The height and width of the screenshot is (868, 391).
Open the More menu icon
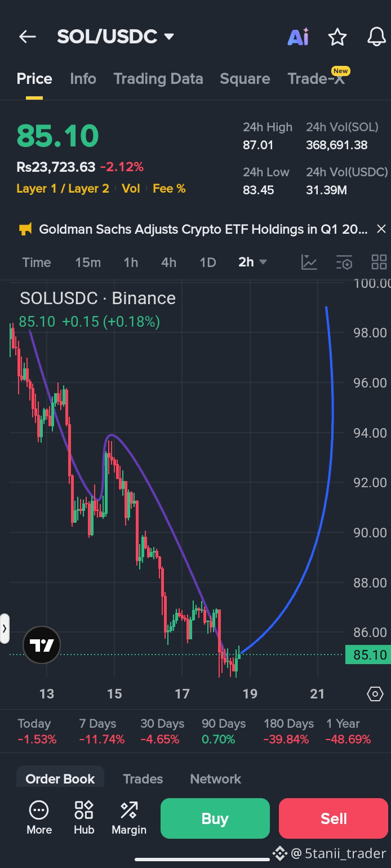[39, 817]
